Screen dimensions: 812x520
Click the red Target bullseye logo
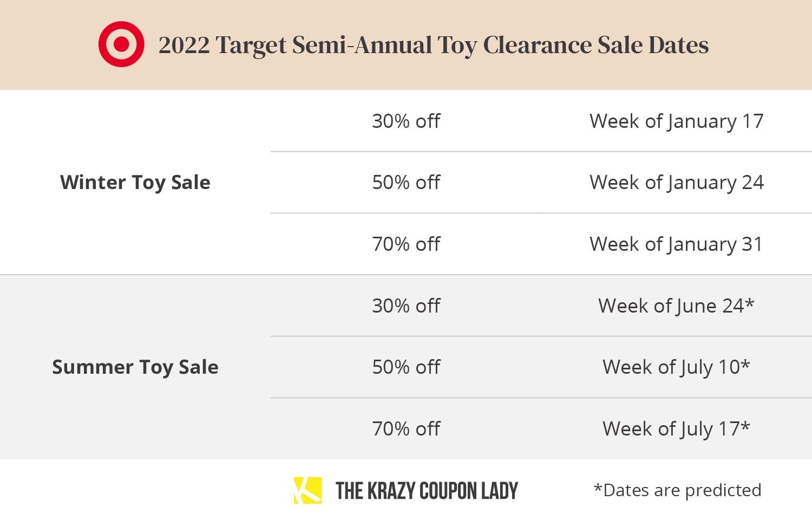(121, 44)
